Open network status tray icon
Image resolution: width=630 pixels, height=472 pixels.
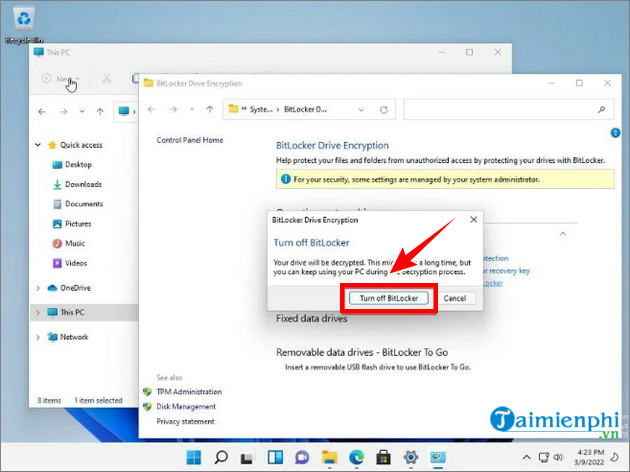tap(544, 457)
